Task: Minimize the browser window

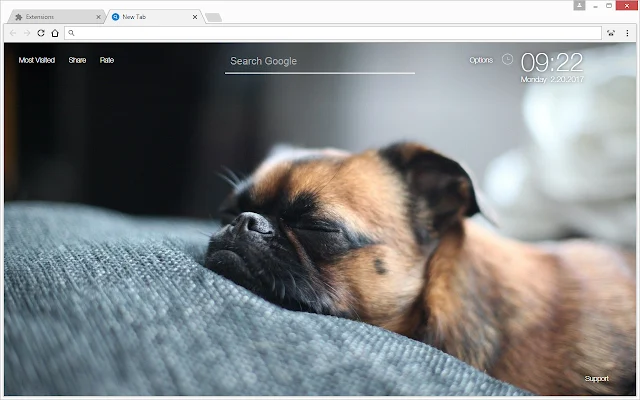Action: [x=596, y=6]
